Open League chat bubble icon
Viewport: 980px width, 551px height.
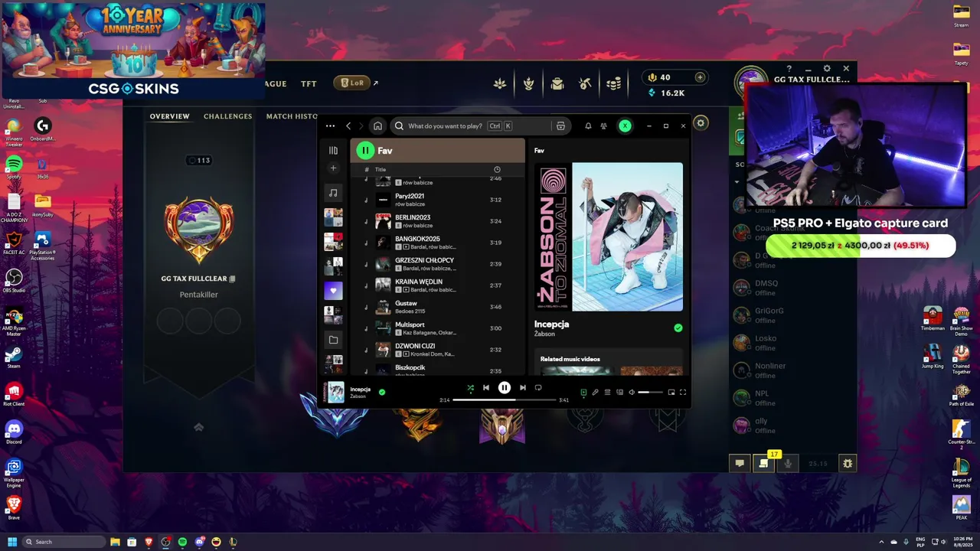tap(740, 463)
